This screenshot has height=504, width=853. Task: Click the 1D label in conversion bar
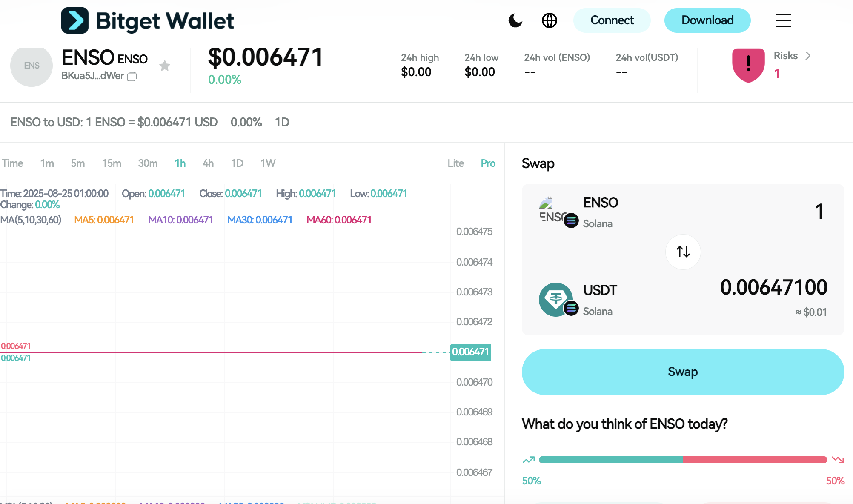pyautogui.click(x=282, y=123)
